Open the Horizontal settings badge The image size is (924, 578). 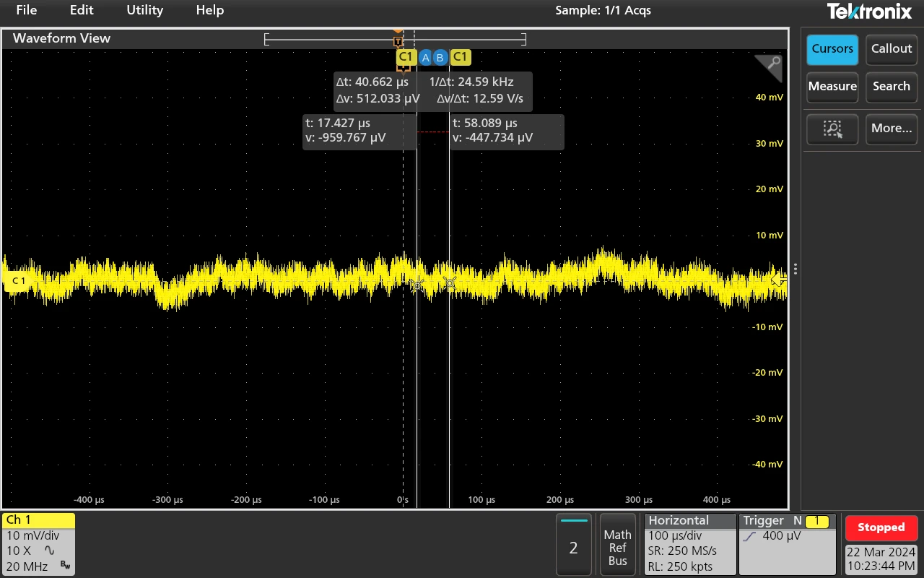pyautogui.click(x=689, y=544)
